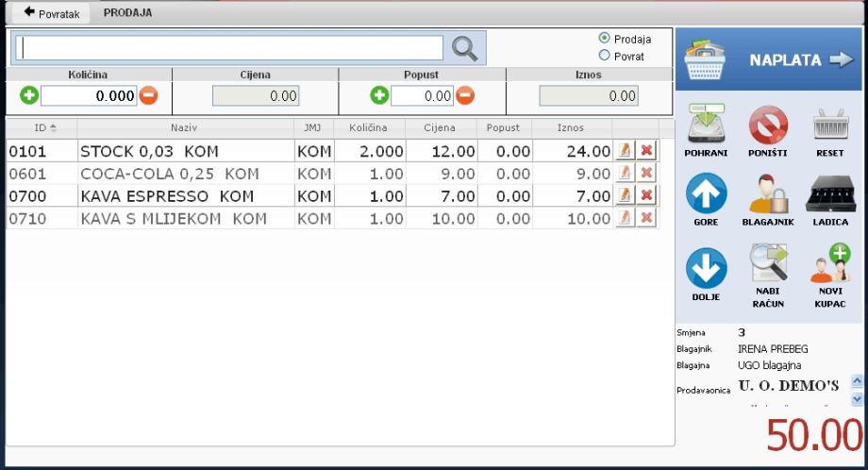The image size is (868, 470).
Task: Click the UGO blagajna register label
Action: 770,365
